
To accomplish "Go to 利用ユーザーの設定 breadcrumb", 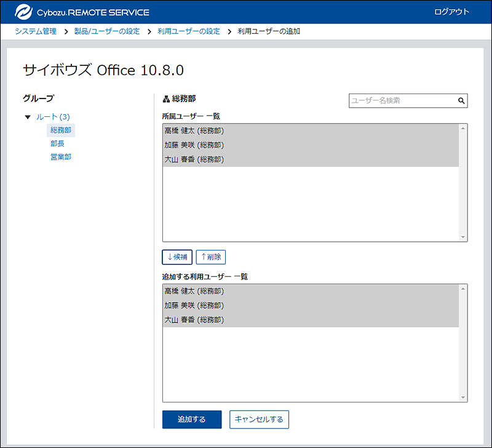I will coord(189,31).
